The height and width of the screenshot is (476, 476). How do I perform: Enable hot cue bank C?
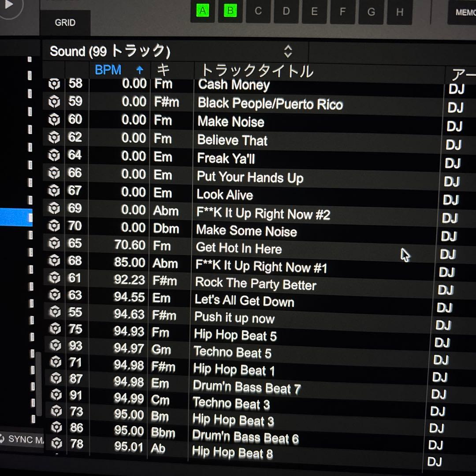coord(258,11)
